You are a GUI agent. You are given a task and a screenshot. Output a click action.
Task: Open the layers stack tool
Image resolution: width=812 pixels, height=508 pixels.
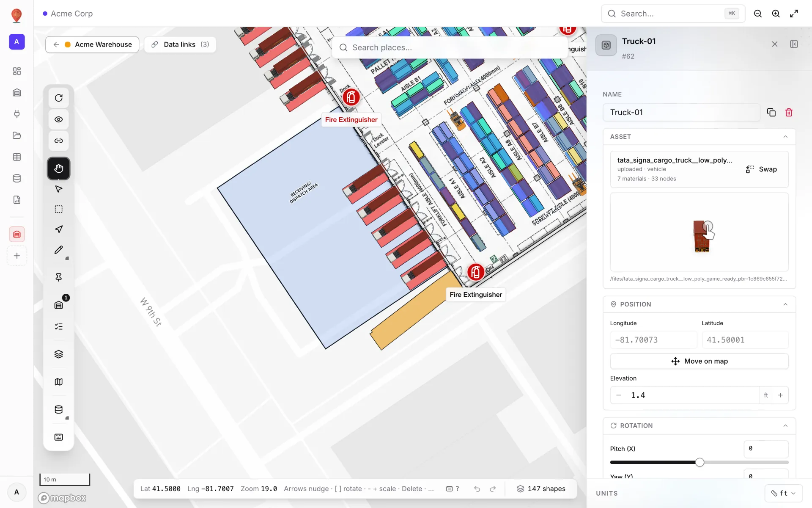click(59, 354)
